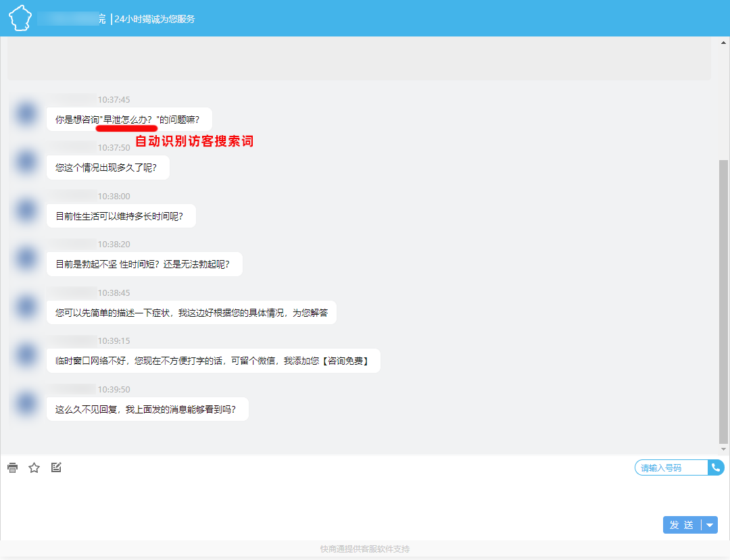Click avatar beside the 10:37:45 message
Viewport: 730px width, 560px height.
26,113
